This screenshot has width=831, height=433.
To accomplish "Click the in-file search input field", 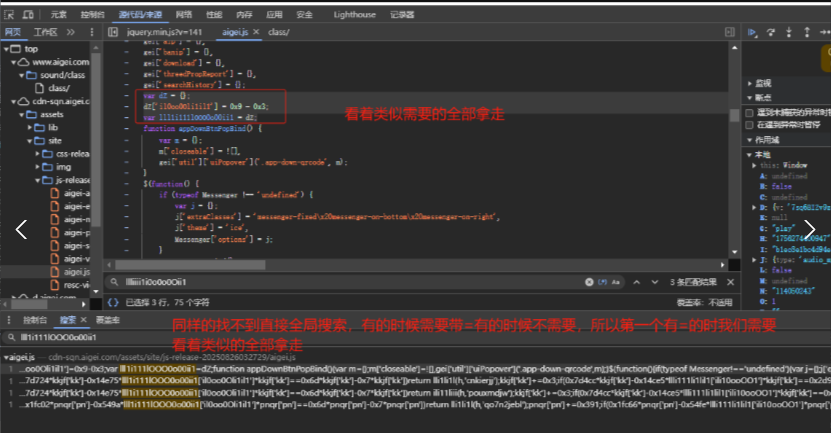I will tap(350, 282).
